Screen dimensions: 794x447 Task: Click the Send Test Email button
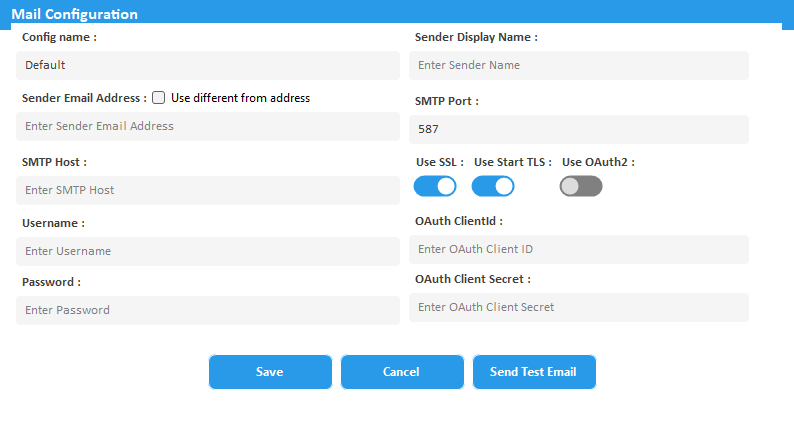point(533,372)
